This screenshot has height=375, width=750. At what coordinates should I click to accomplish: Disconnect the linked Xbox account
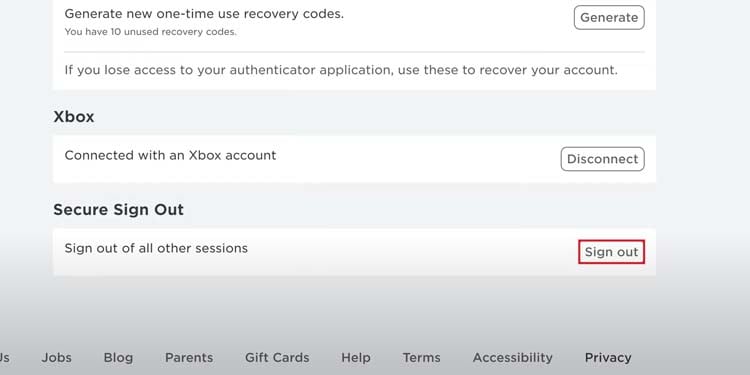tap(602, 159)
